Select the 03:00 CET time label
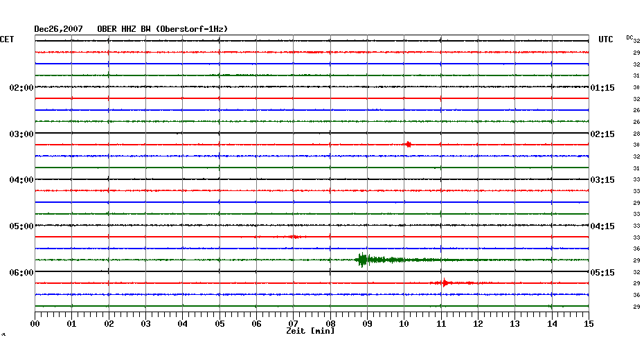This screenshot has width=644, height=342. pos(21,134)
